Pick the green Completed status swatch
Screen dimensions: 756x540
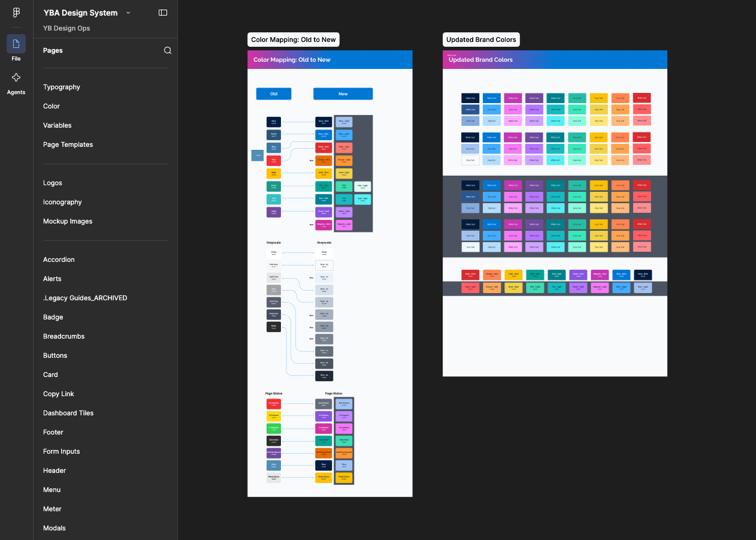[x=274, y=429]
